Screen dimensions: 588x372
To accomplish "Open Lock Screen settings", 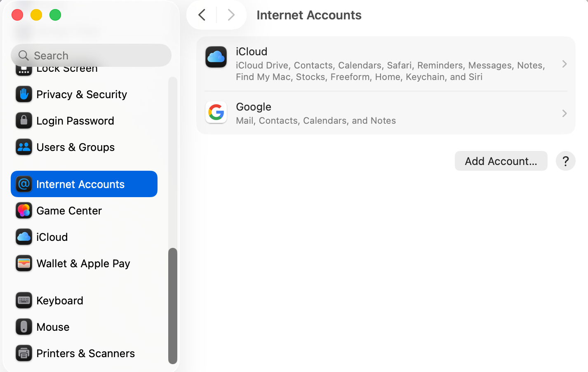I will [67, 70].
